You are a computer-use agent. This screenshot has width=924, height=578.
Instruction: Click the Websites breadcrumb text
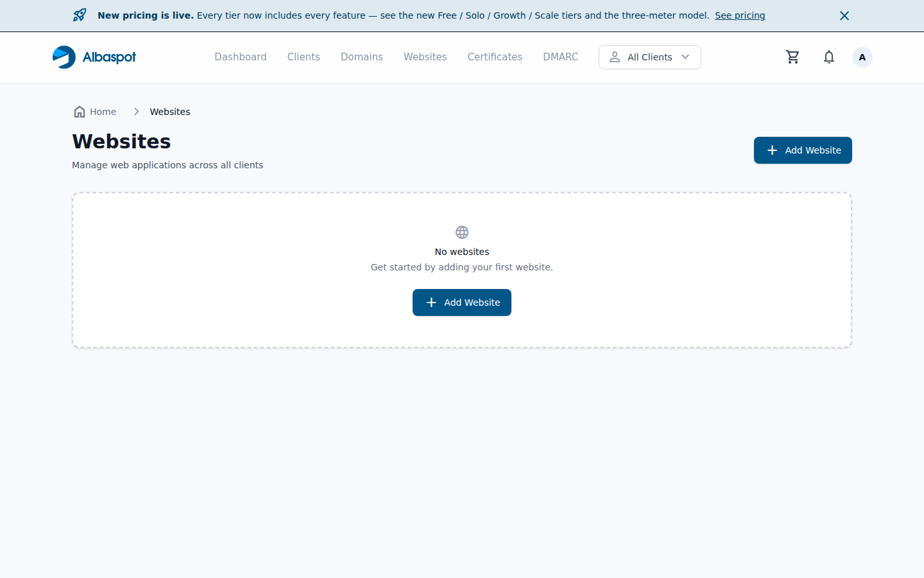tap(170, 112)
